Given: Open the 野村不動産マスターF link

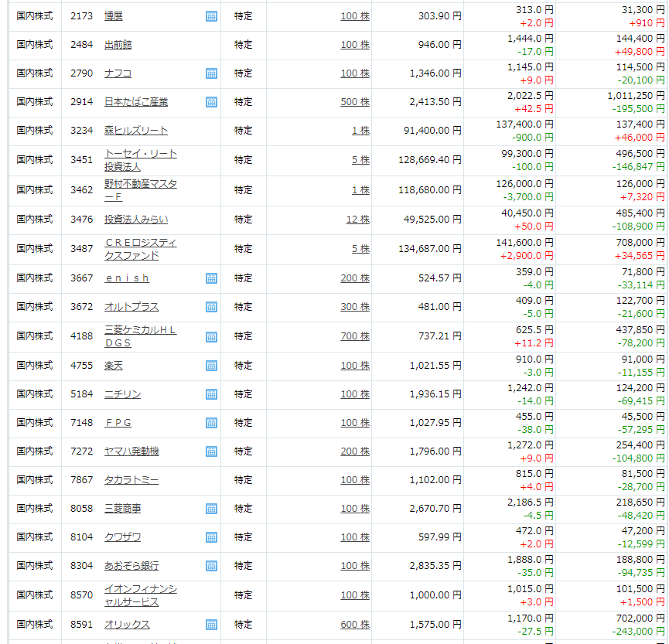Looking at the screenshot, I should click(x=140, y=190).
